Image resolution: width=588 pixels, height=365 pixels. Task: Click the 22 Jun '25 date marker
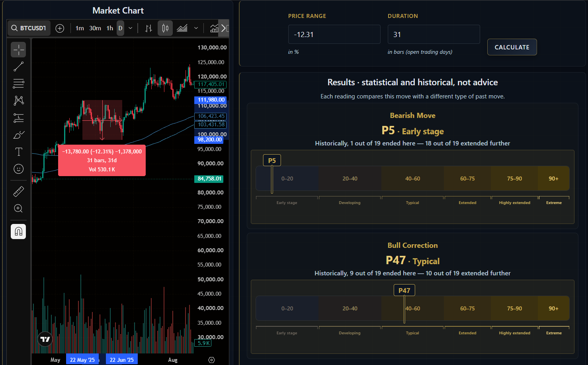pos(122,360)
